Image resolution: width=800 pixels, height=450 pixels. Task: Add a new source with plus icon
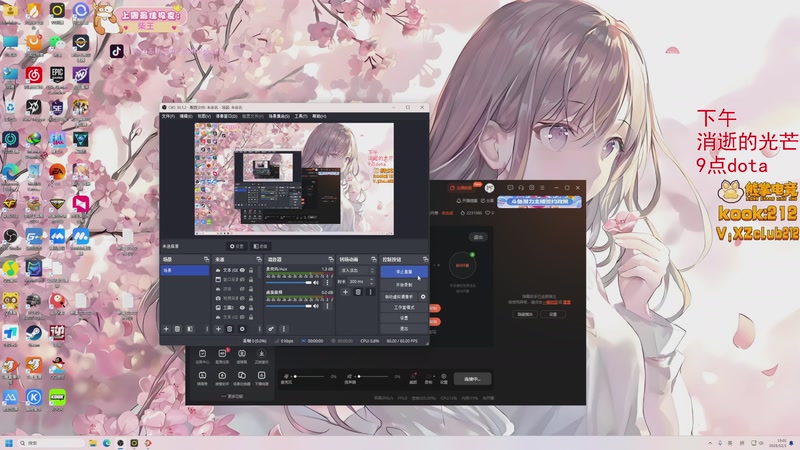tap(218, 329)
